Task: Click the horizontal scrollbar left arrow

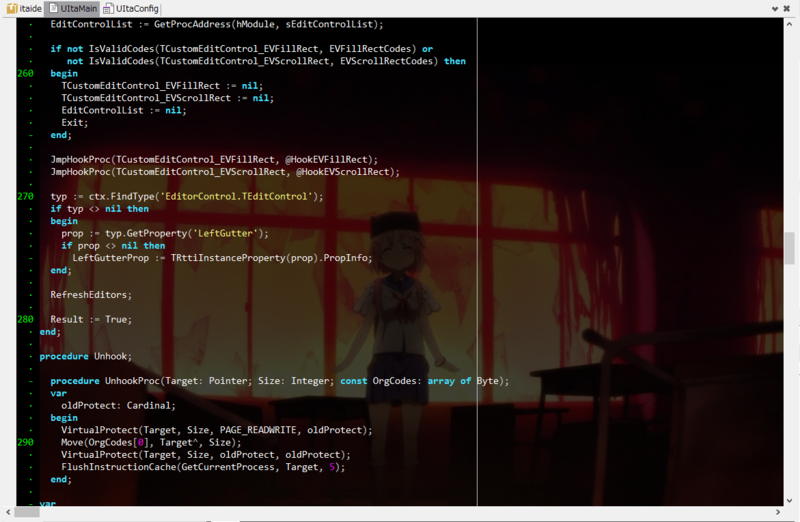Action: coord(8,512)
